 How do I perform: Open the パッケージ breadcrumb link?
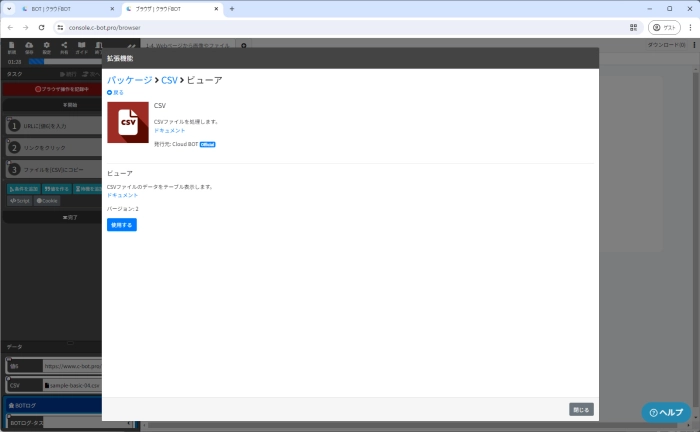(x=129, y=79)
